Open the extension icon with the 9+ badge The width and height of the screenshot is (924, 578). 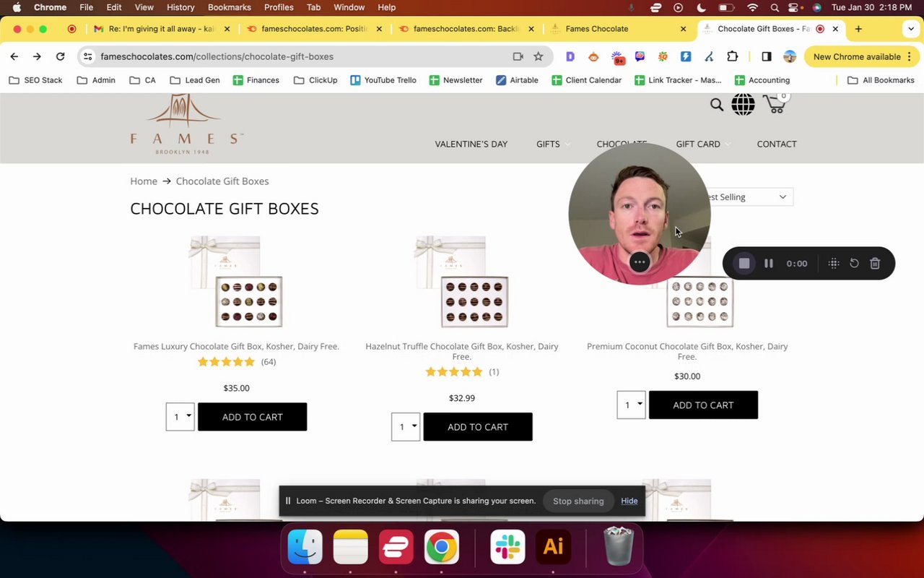[x=617, y=57]
